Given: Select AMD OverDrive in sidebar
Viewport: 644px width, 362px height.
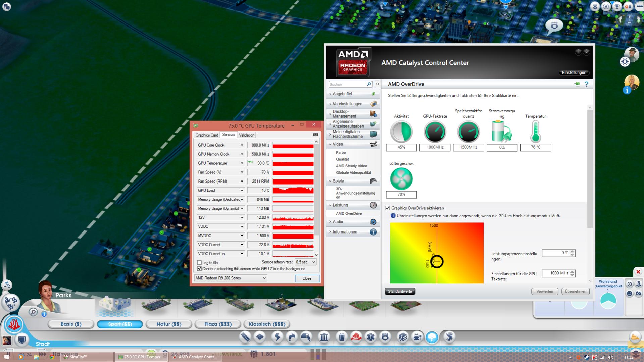Looking at the screenshot, I should point(349,213).
